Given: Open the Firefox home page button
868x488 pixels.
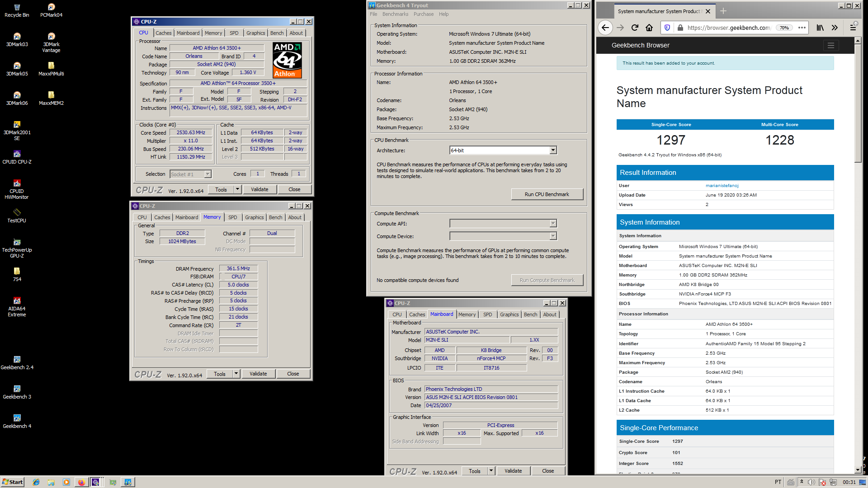Looking at the screenshot, I should tap(649, 28).
